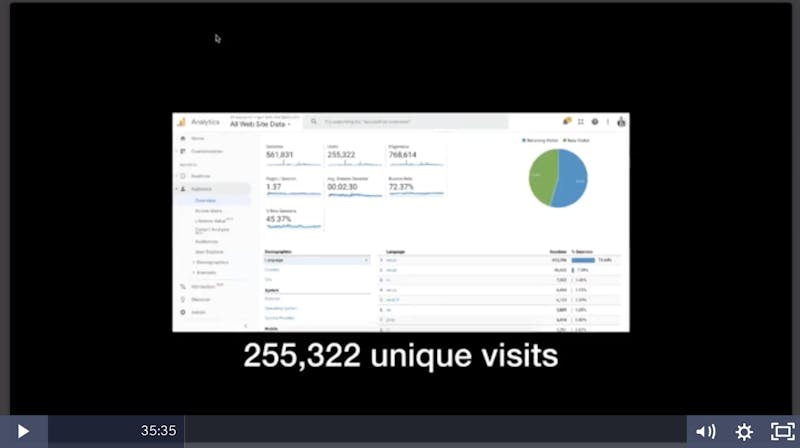Open Admin in the Analytics sidebar
The width and height of the screenshot is (800, 448).
click(x=198, y=312)
